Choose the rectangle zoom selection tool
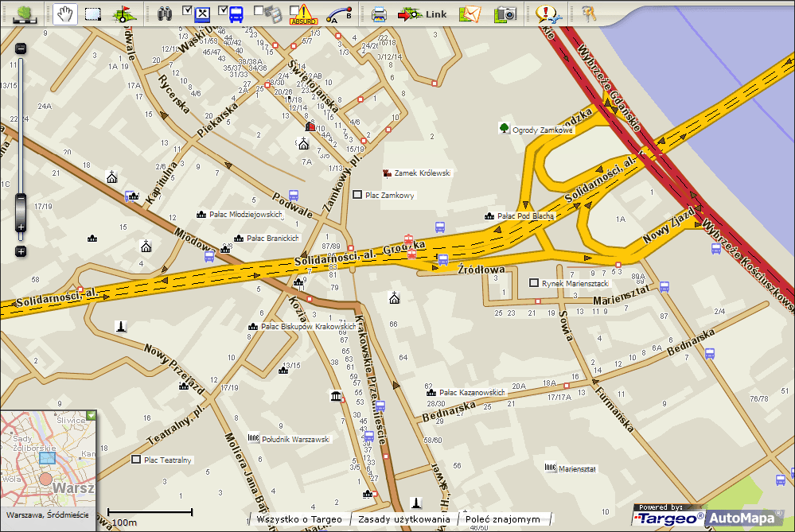The width and height of the screenshot is (795, 532). pyautogui.click(x=94, y=14)
